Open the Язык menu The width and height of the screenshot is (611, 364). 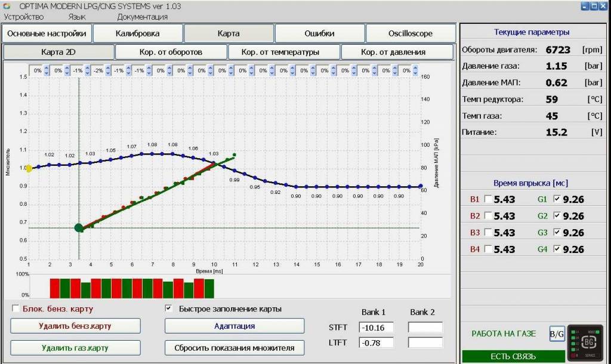(77, 17)
